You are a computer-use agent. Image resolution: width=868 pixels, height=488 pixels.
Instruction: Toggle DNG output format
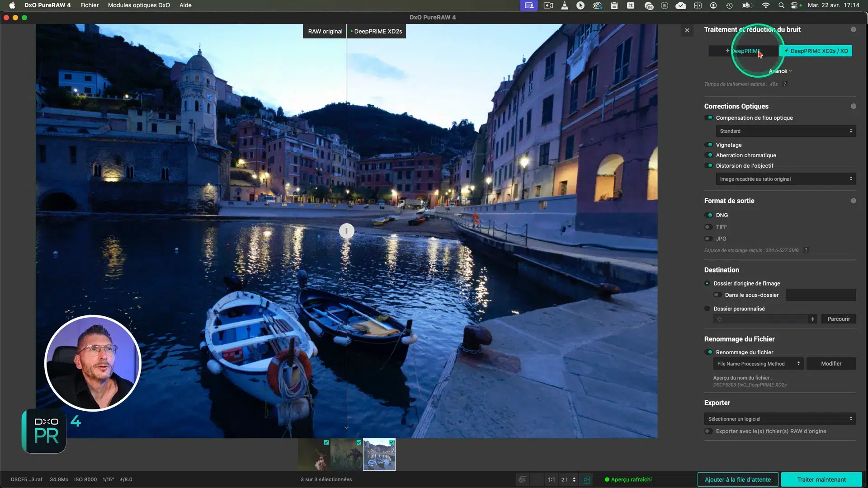(x=708, y=215)
